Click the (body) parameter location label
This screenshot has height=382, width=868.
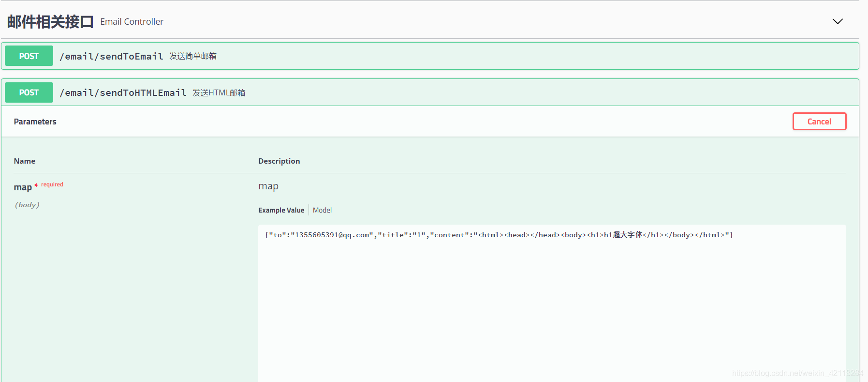27,205
